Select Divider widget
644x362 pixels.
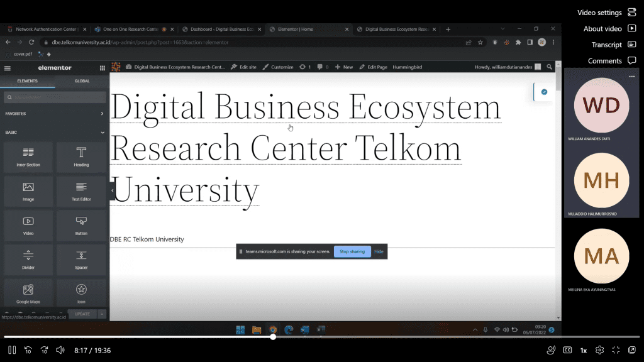(x=28, y=260)
